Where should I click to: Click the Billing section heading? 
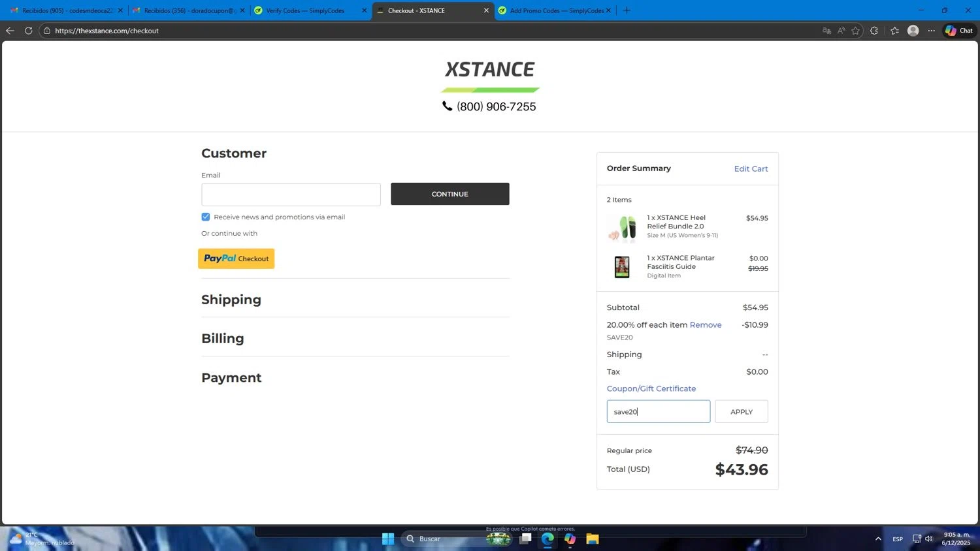pos(223,338)
